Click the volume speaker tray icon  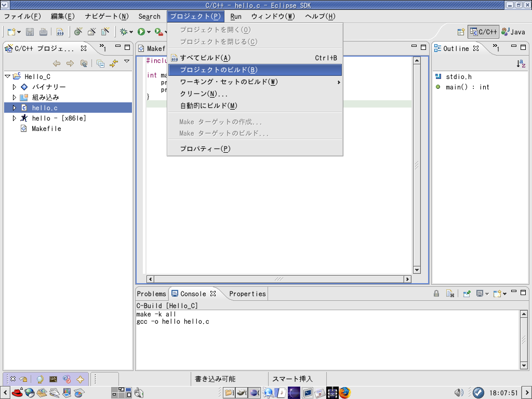pos(459,392)
